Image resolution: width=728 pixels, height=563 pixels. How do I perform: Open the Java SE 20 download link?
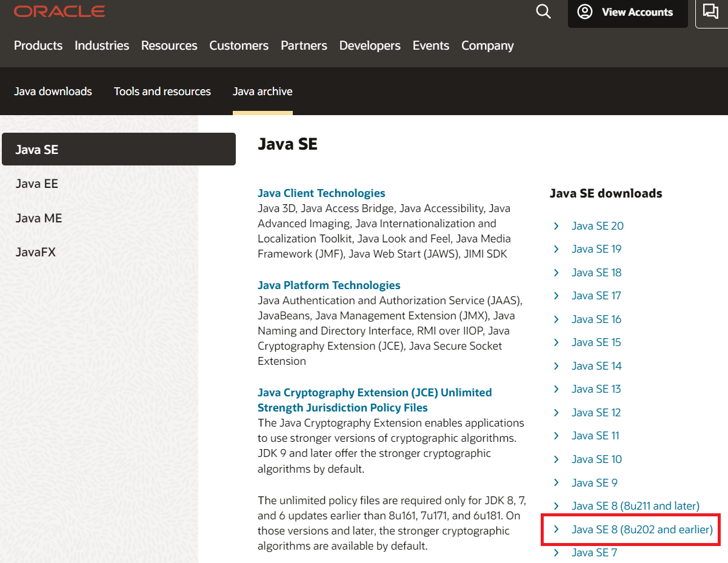pos(597,226)
